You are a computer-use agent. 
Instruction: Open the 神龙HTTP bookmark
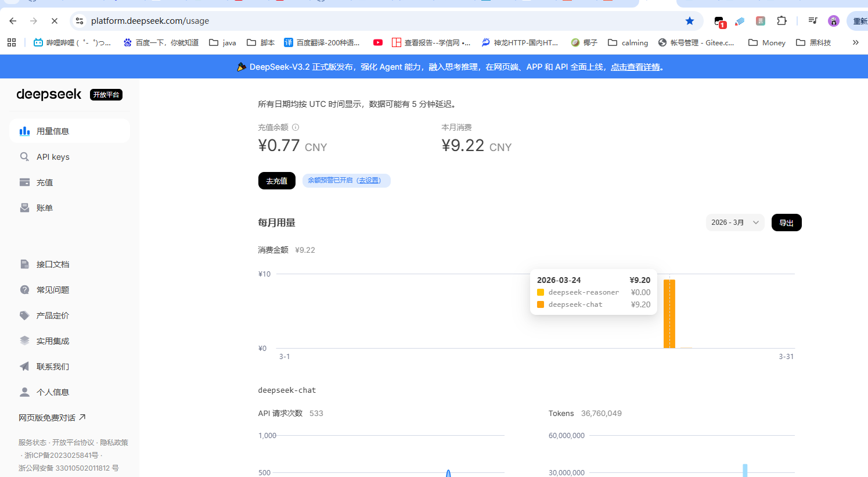click(520, 42)
